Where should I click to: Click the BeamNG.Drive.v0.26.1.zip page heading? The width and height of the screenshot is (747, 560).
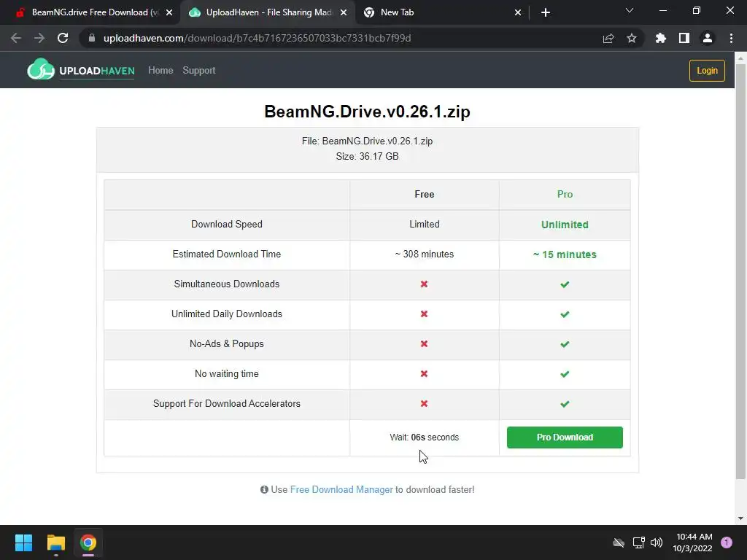(x=367, y=112)
